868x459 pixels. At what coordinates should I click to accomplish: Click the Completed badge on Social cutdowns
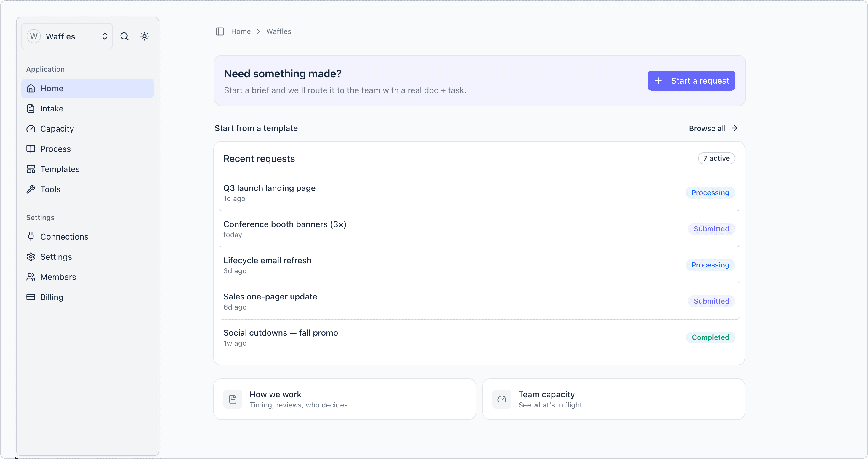coord(710,338)
